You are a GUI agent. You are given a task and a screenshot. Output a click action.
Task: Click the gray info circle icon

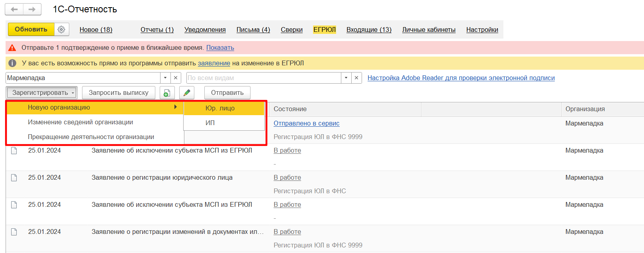point(12,63)
